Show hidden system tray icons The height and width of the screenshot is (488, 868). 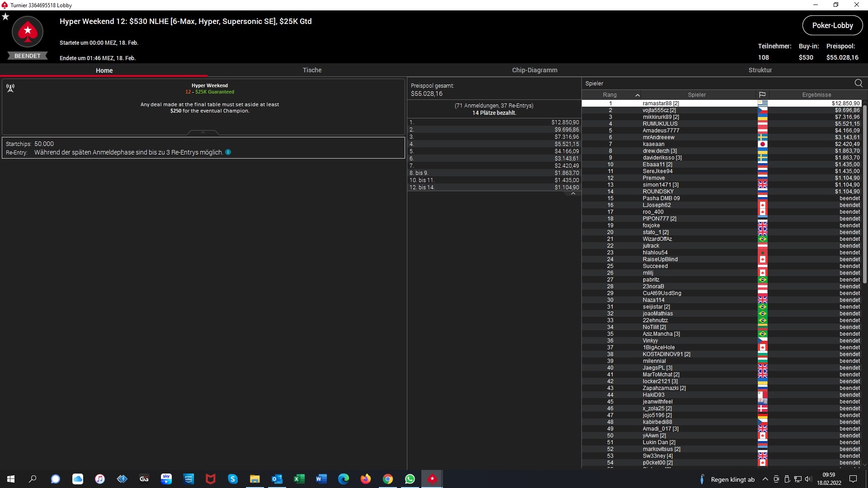765,479
